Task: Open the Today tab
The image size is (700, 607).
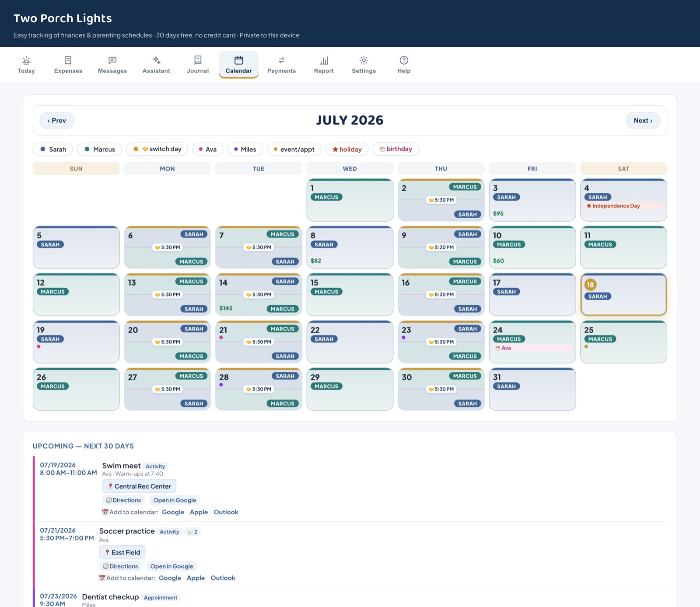Action: (x=26, y=65)
